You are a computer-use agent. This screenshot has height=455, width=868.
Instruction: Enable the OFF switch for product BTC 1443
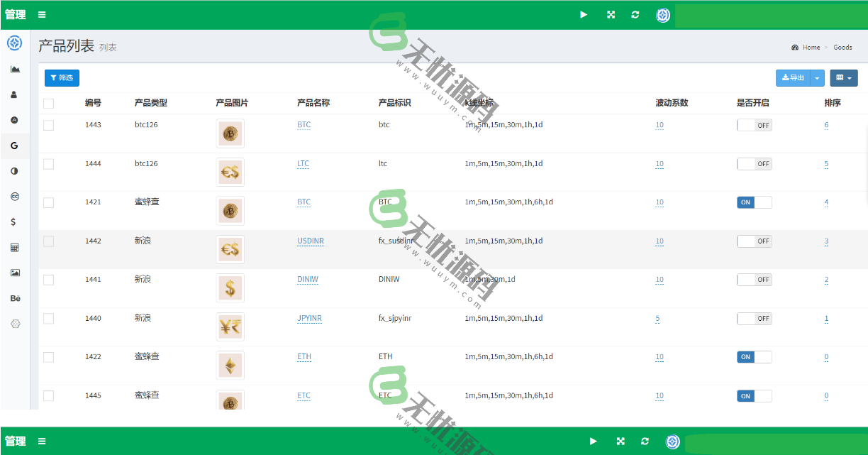[754, 125]
